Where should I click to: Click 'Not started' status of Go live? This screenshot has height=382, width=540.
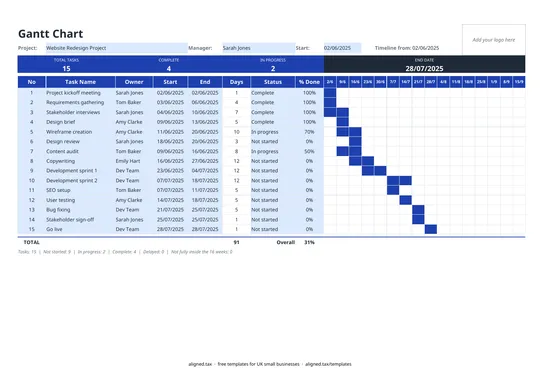pyautogui.click(x=264, y=229)
